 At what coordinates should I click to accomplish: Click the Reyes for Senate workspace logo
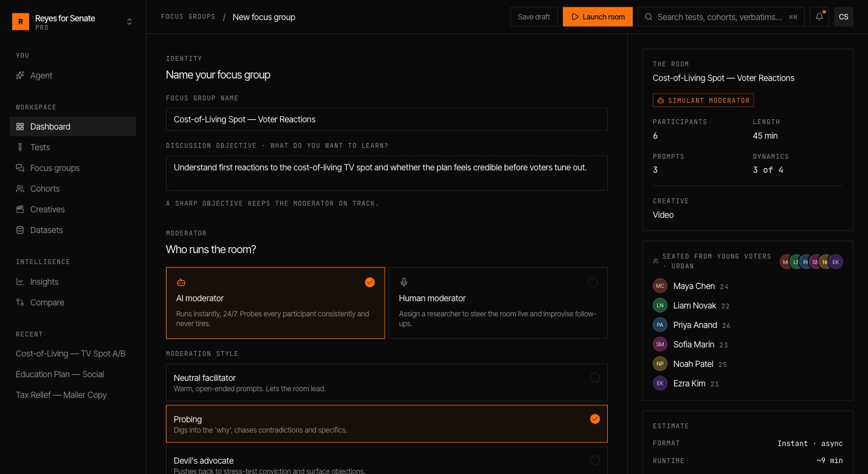click(x=21, y=22)
